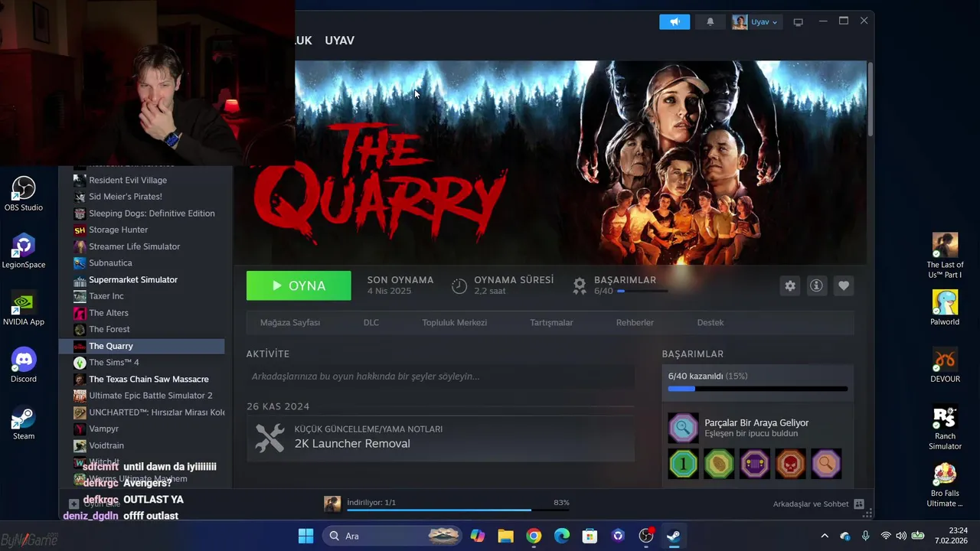Open Google Chrome from taskbar
The height and width of the screenshot is (551, 980).
(534, 536)
